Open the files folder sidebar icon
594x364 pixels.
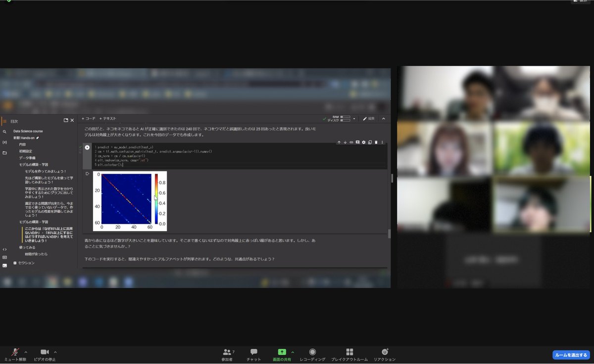(x=4, y=153)
